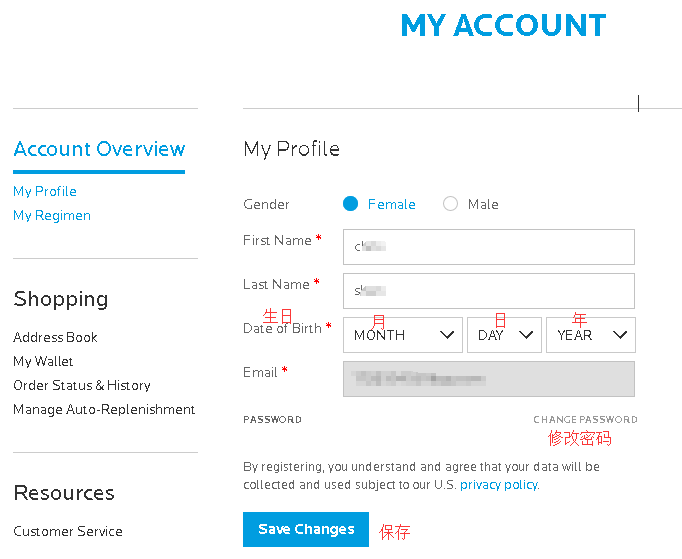682x559 pixels.
Task: Open the privacy policy link
Action: (x=499, y=485)
